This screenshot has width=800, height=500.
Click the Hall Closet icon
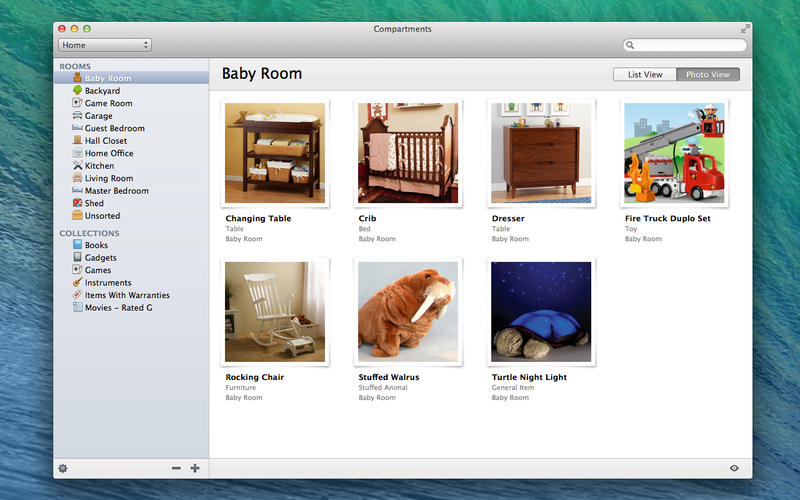point(78,140)
